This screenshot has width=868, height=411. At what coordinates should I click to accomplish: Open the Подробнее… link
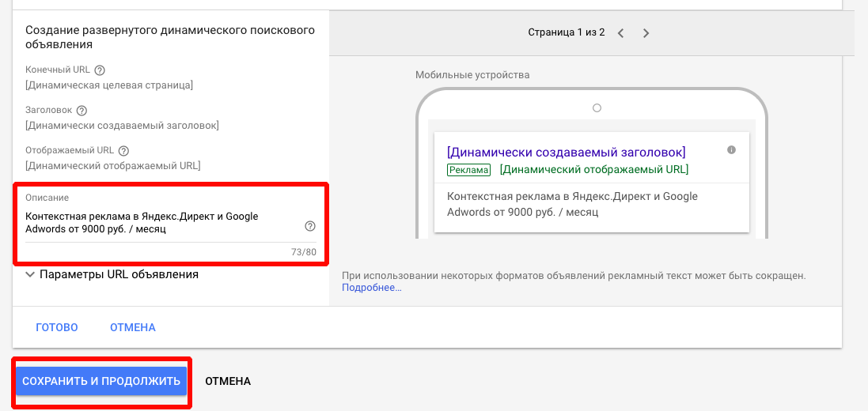[371, 288]
